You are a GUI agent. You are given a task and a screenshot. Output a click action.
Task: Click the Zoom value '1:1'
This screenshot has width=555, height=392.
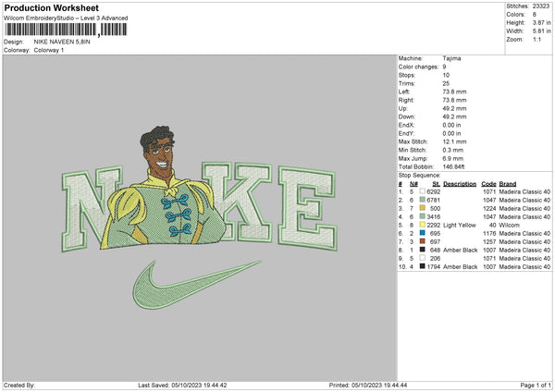(536, 39)
